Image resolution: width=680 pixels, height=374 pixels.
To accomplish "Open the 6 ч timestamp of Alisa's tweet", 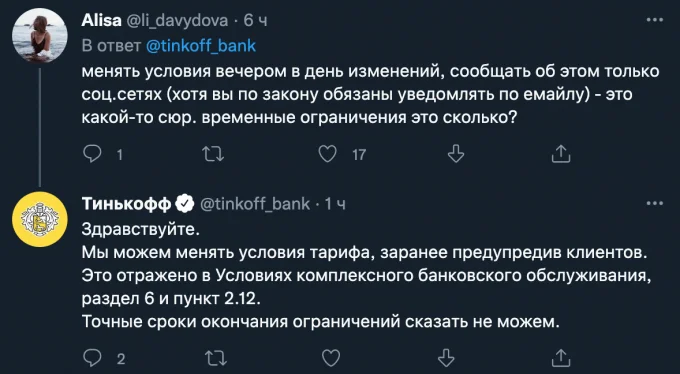I will 255,20.
